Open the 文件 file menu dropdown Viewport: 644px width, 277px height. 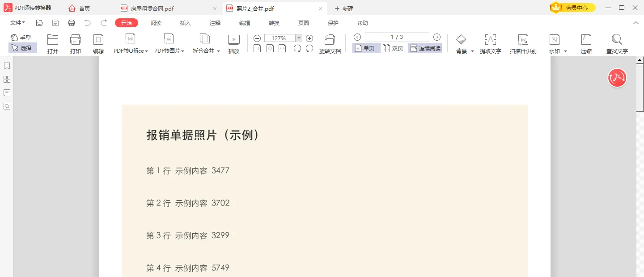18,23
